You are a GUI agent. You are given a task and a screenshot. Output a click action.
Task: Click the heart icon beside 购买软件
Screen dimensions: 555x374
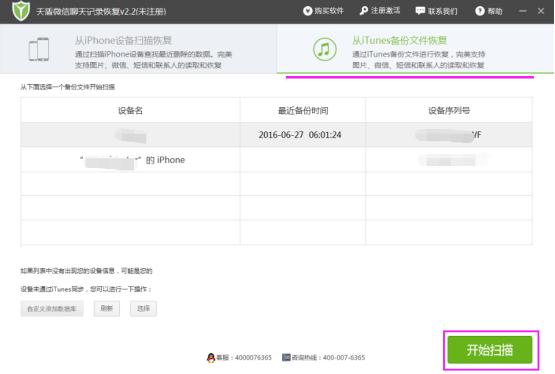(308, 11)
